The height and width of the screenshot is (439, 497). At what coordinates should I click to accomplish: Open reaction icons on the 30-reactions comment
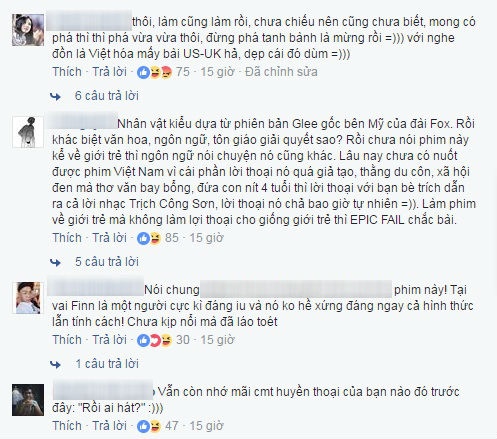click(x=155, y=340)
